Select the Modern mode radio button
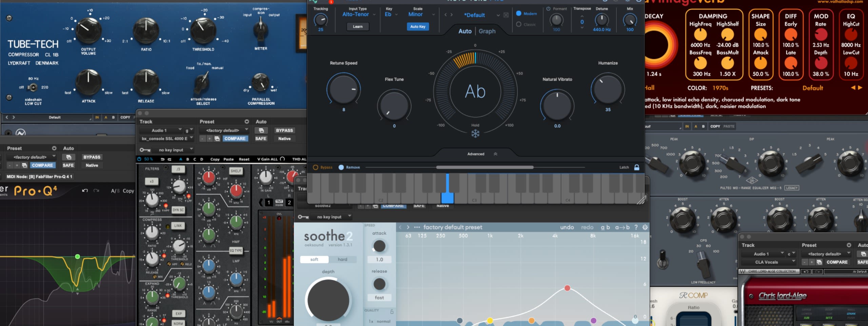Viewport: 868px width, 326px height. [x=518, y=14]
